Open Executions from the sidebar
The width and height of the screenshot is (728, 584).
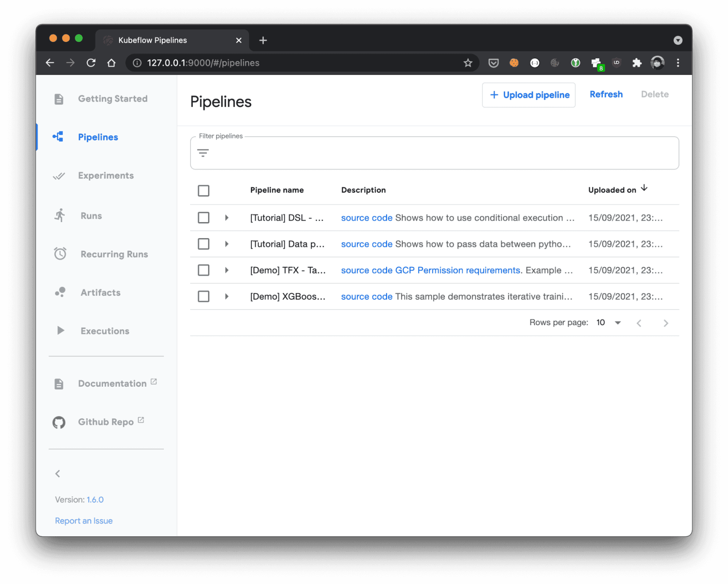pos(105,331)
